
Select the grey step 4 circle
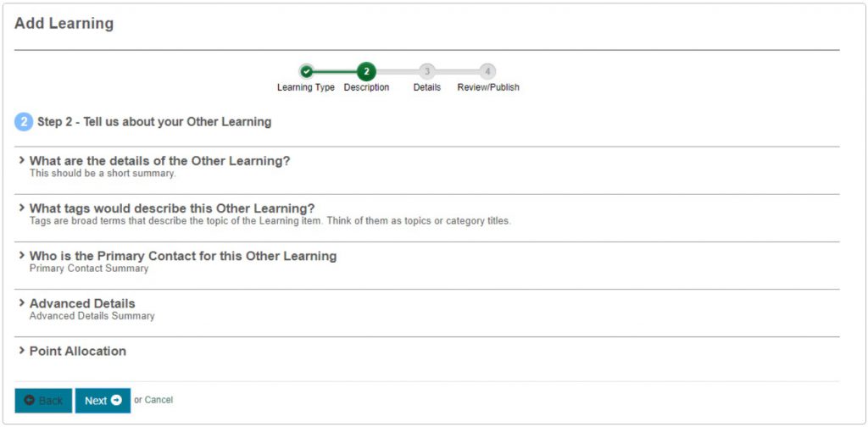pos(487,72)
